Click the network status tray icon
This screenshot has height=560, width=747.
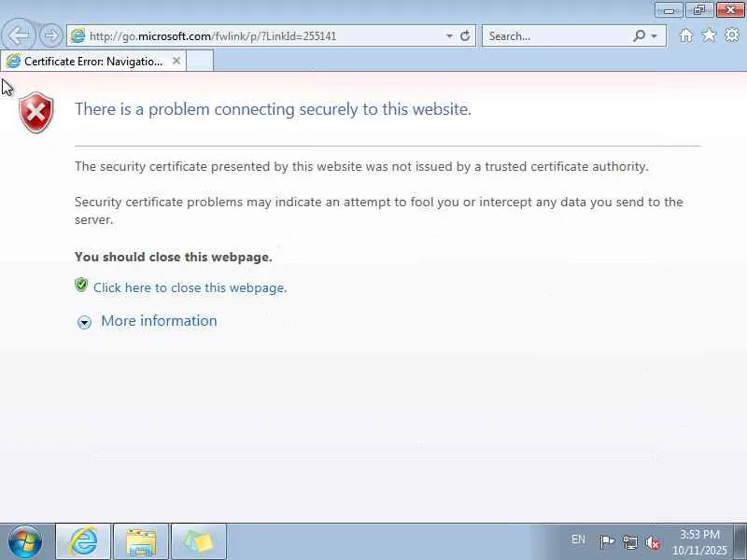point(629,542)
